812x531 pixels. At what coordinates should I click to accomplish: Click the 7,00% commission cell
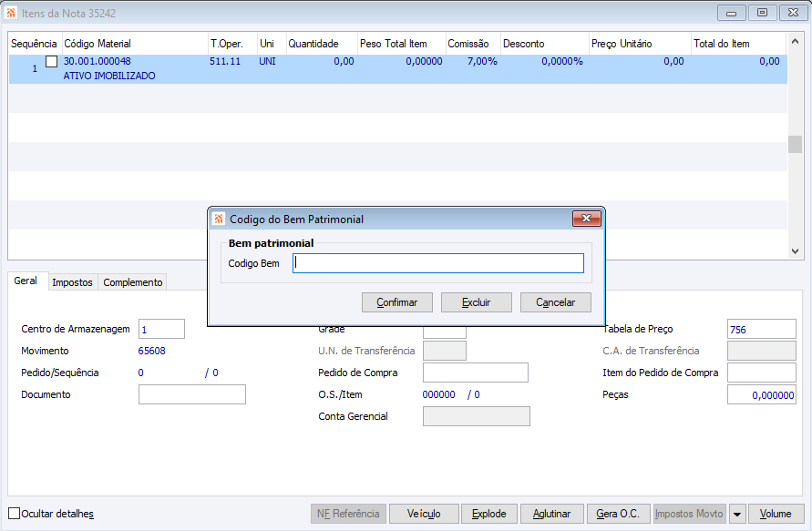tap(482, 61)
